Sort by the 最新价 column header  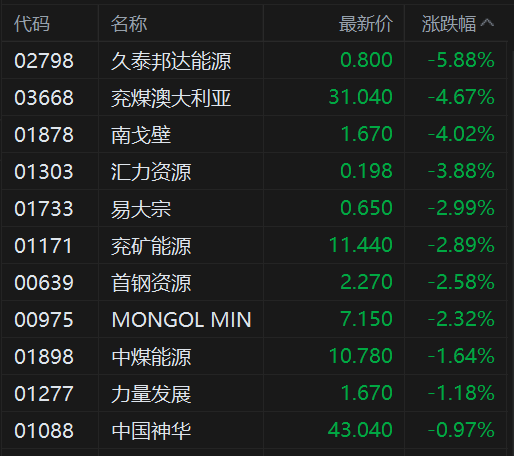(x=366, y=24)
